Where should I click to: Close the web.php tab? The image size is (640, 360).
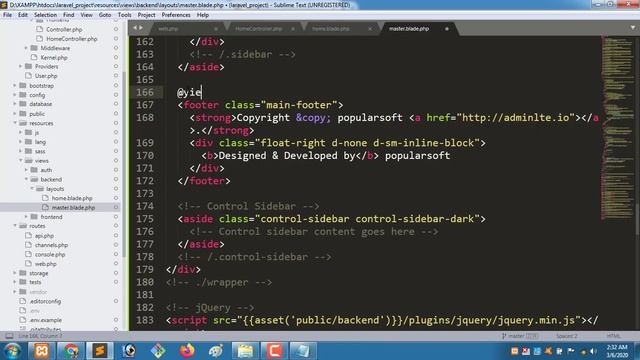tap(216, 29)
